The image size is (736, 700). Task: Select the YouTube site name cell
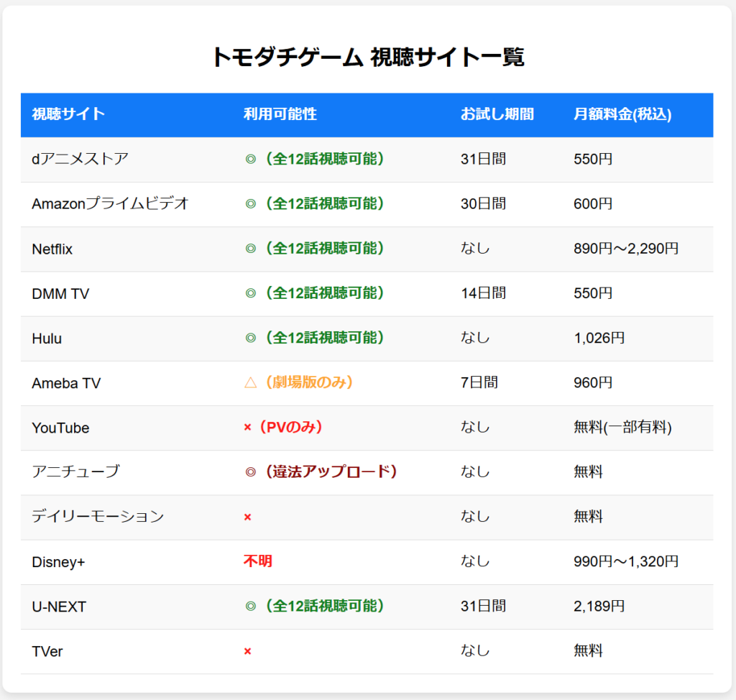click(x=60, y=428)
